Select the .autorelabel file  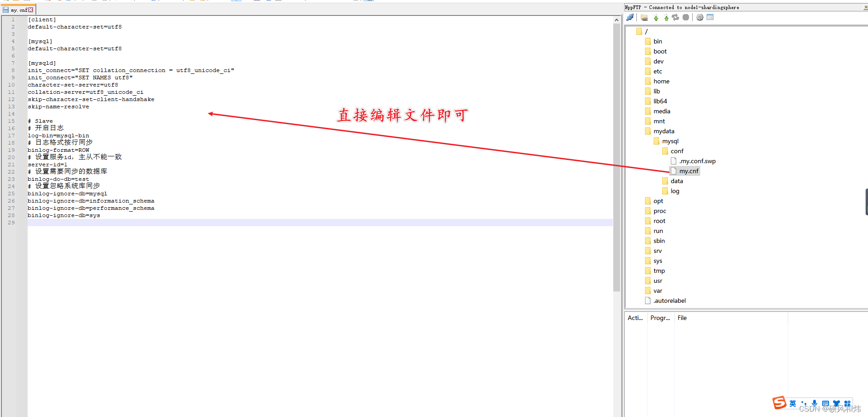point(669,301)
